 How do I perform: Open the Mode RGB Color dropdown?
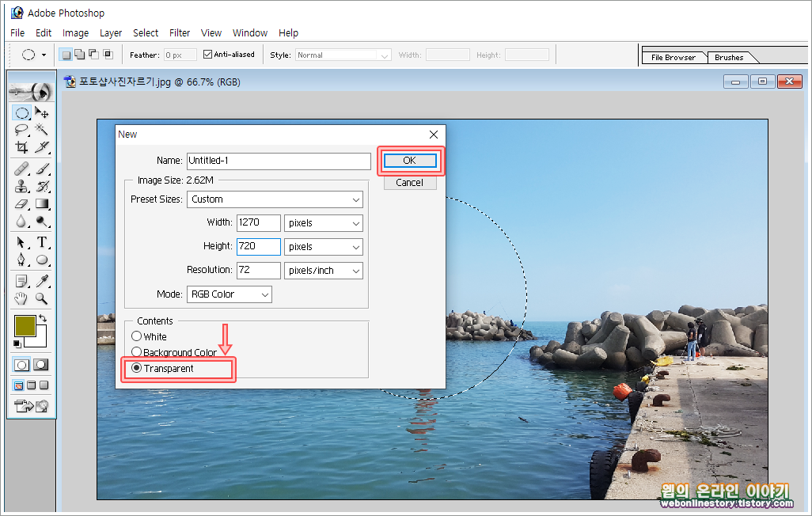[x=230, y=294]
